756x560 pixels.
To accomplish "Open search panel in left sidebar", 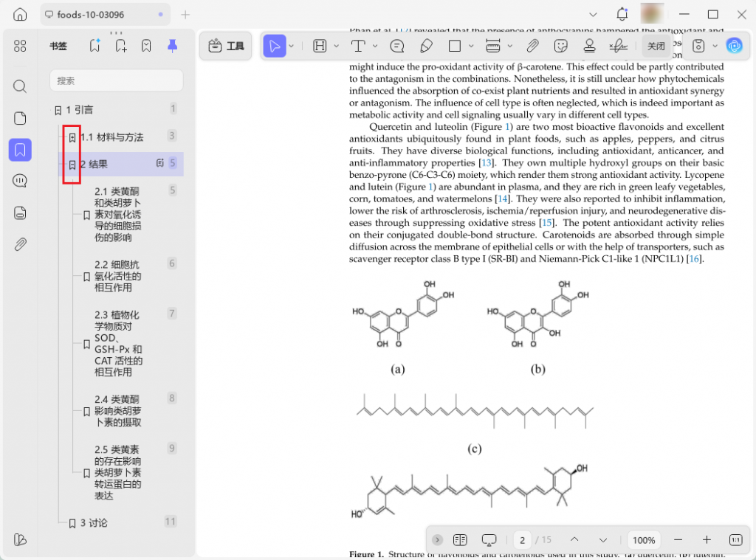I will tap(20, 86).
